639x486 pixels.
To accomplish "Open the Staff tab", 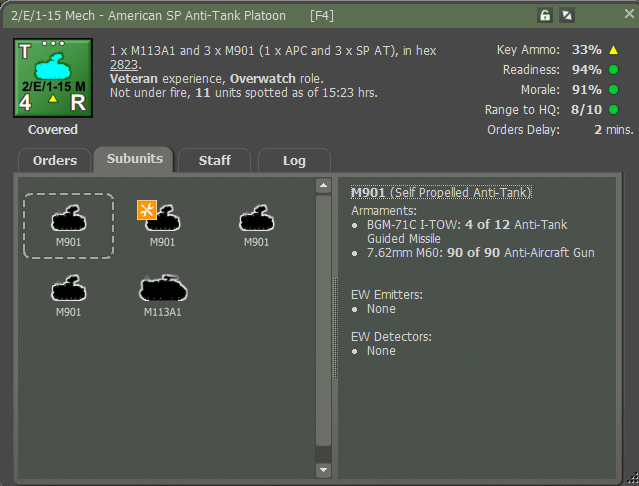I will [214, 161].
